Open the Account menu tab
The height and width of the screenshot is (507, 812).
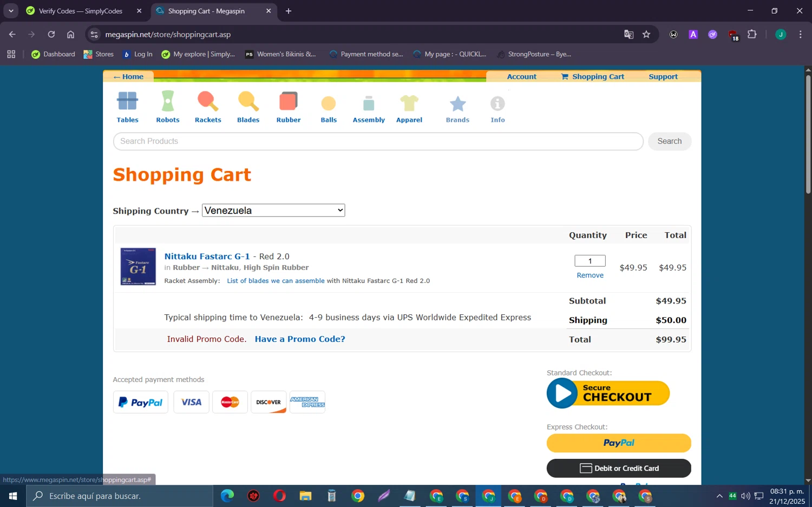521,77
